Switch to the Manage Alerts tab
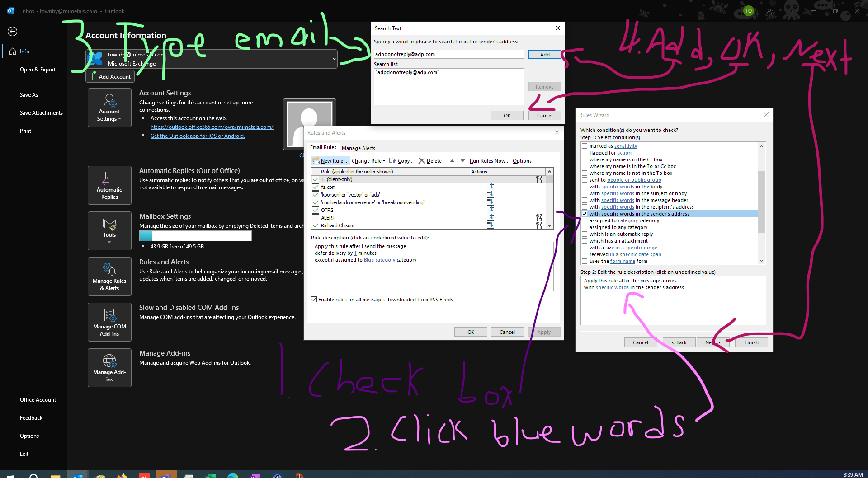The height and width of the screenshot is (478, 868). tap(358, 148)
